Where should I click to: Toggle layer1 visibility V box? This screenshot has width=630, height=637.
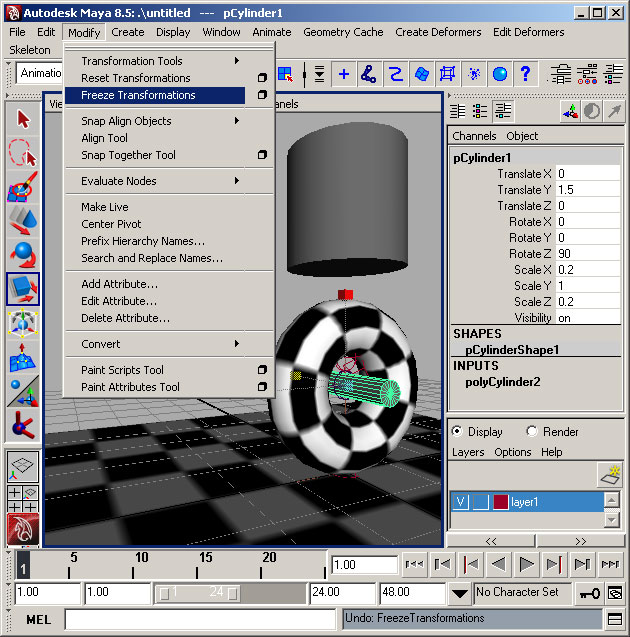click(x=460, y=502)
